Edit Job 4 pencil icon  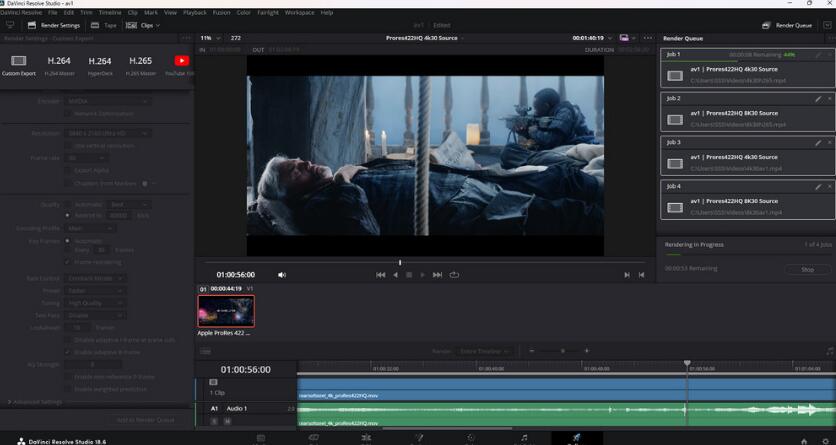click(x=818, y=187)
